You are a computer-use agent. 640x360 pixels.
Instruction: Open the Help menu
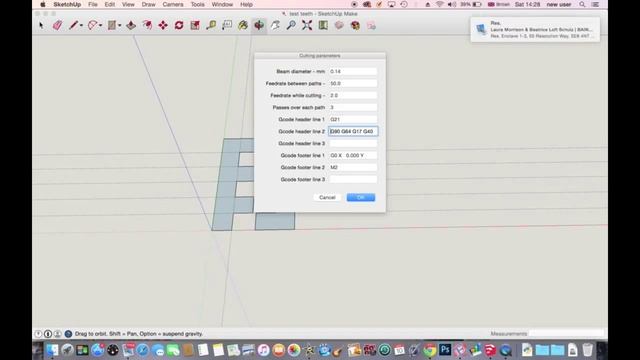246,4
